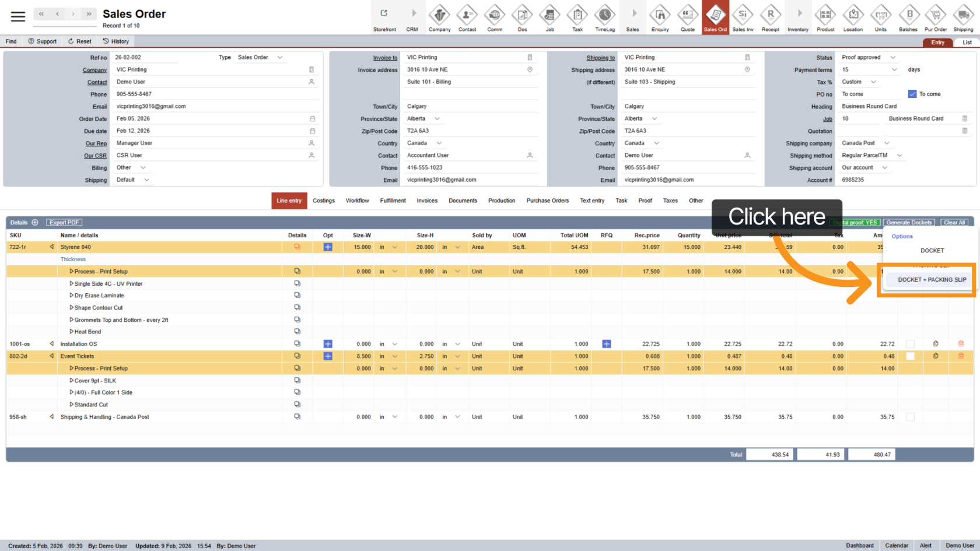Click blue plus on Event Tickets row
The height and width of the screenshot is (551, 980).
328,356
